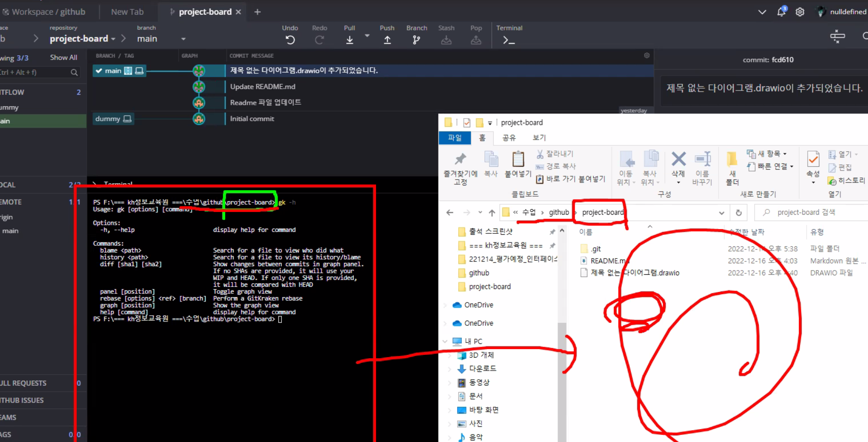Open the notification bell in GitKraken
The width and height of the screenshot is (868, 442).
[x=781, y=11]
